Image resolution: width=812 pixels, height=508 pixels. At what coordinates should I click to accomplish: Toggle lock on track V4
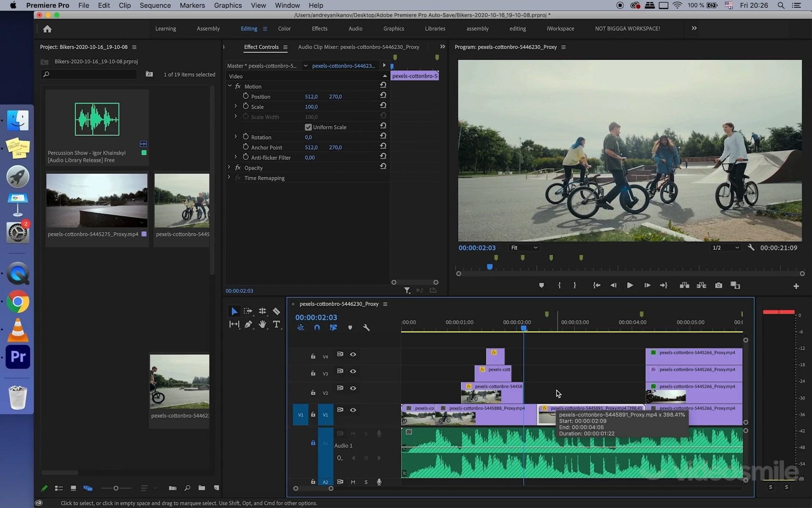coord(313,356)
